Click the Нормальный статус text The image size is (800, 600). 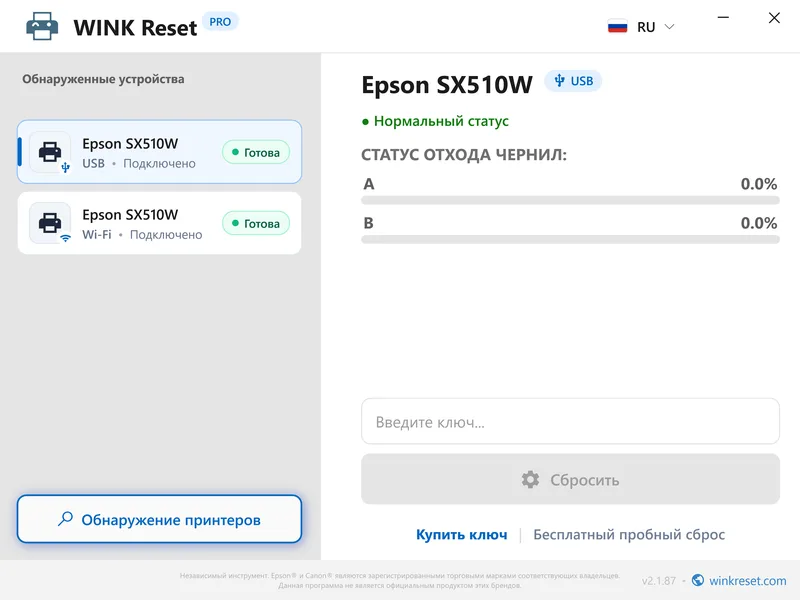441,121
